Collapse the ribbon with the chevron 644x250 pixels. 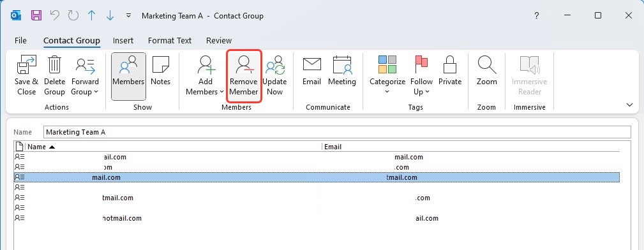click(629, 105)
